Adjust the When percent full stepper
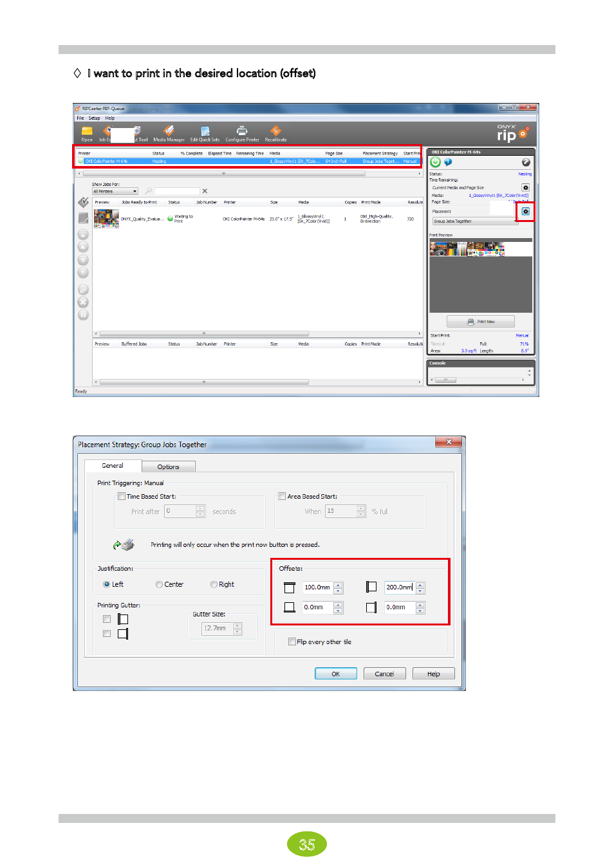Screen dimensions: 614x868 [x=361, y=512]
